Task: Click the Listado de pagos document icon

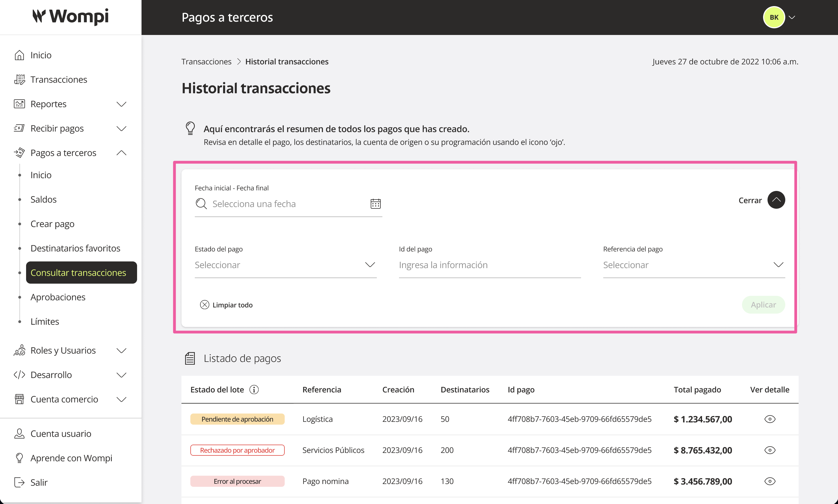Action: click(190, 358)
